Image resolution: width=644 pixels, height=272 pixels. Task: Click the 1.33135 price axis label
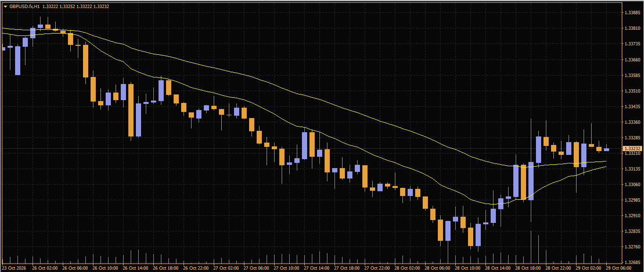click(x=632, y=169)
